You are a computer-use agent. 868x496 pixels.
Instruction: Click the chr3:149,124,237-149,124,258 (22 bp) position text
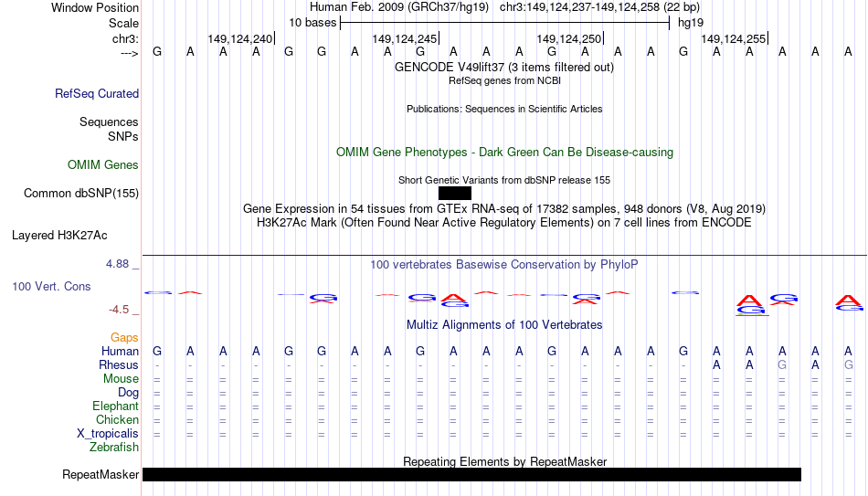599,7
